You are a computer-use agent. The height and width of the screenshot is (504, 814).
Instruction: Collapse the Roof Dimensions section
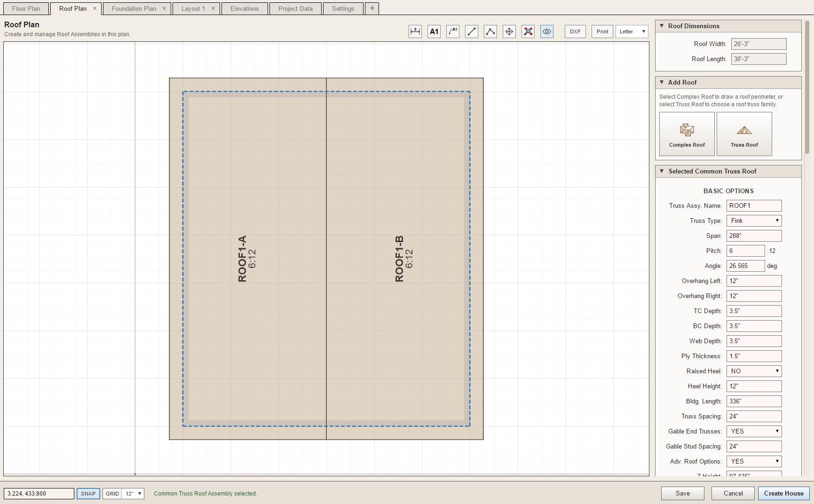662,26
